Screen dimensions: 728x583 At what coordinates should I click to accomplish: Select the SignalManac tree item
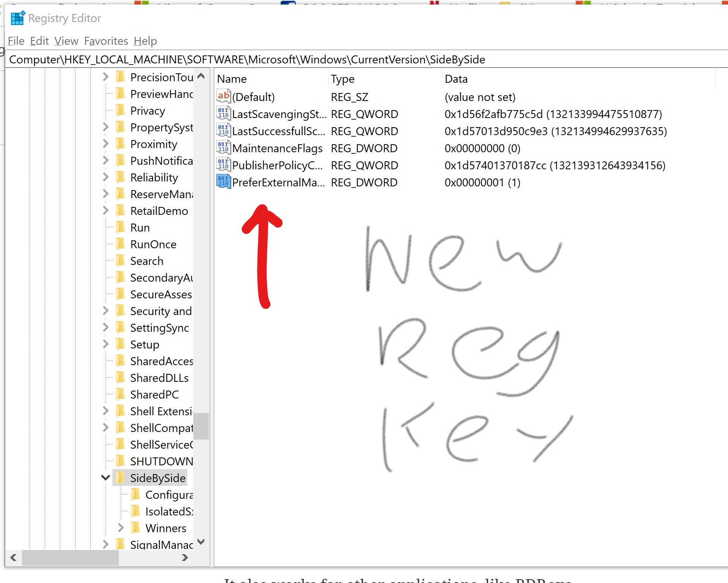(x=161, y=545)
